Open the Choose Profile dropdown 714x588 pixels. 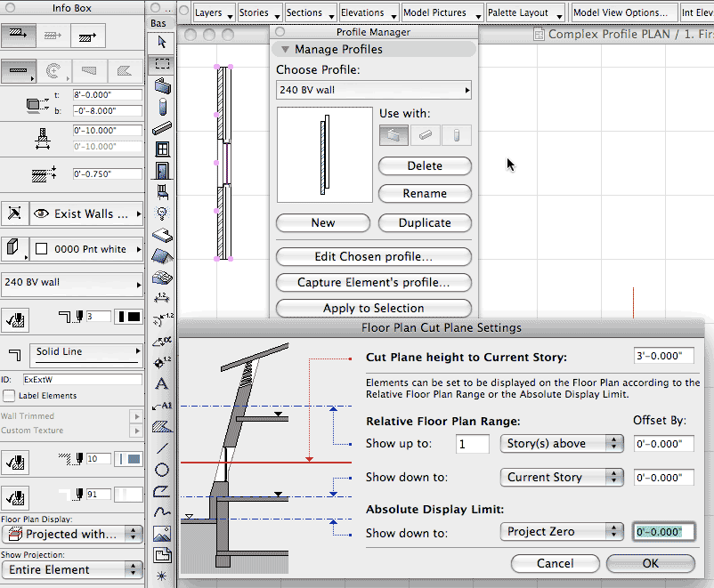pyautogui.click(x=373, y=89)
